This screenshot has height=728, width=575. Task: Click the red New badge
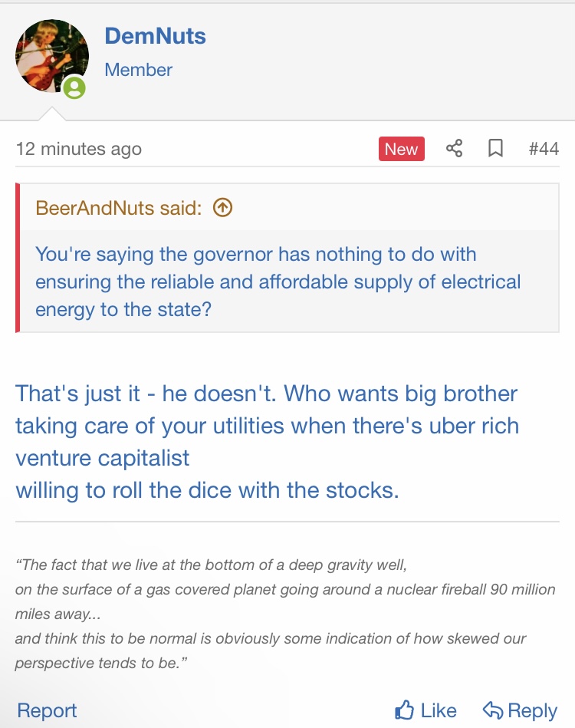click(401, 149)
